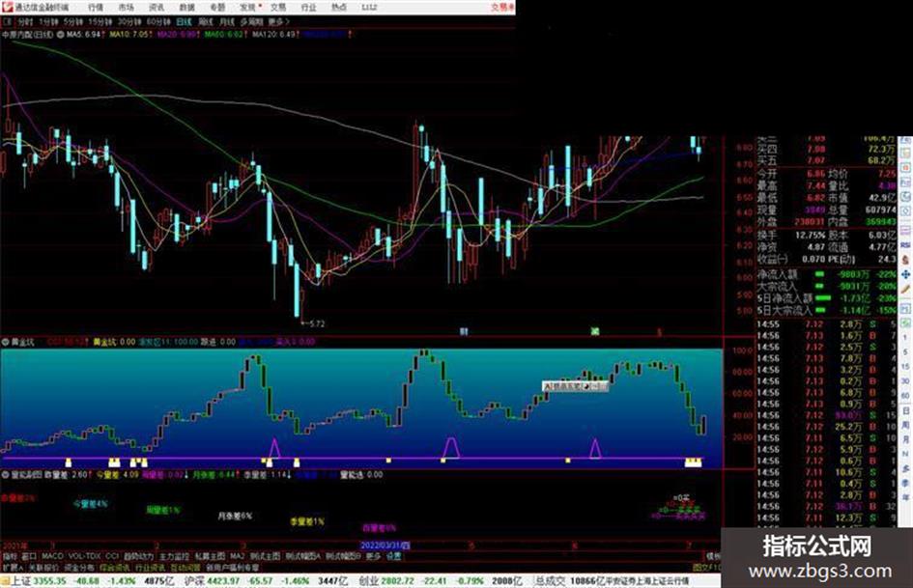Open the 资金分布 tab

(78, 567)
